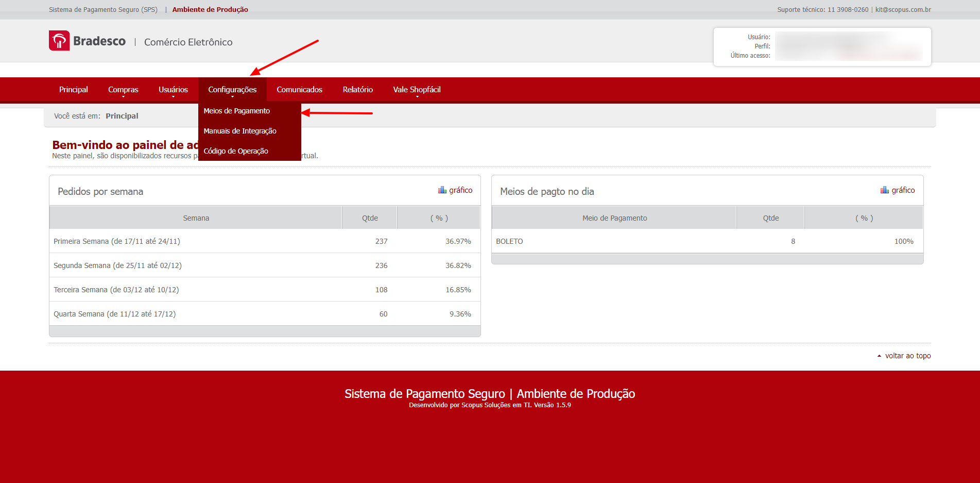Viewport: 980px width, 483px height.
Task: Click quantity value 236
Action: click(381, 265)
